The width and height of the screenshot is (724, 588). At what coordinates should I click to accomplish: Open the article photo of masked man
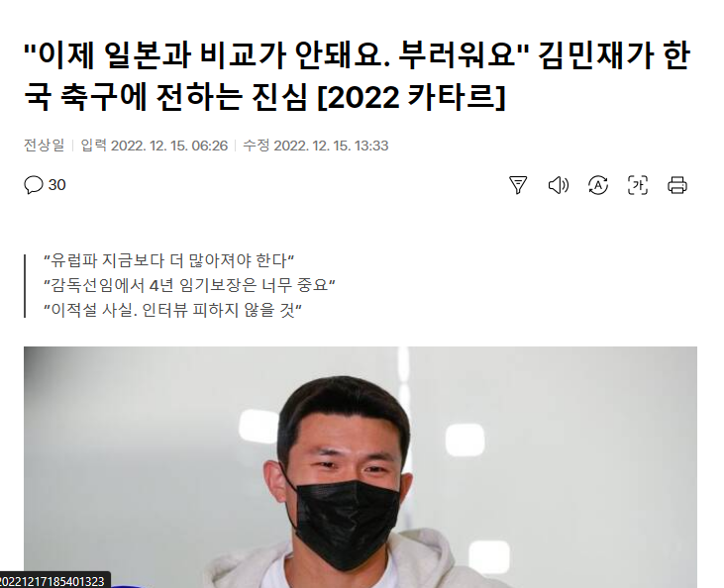[x=361, y=467]
